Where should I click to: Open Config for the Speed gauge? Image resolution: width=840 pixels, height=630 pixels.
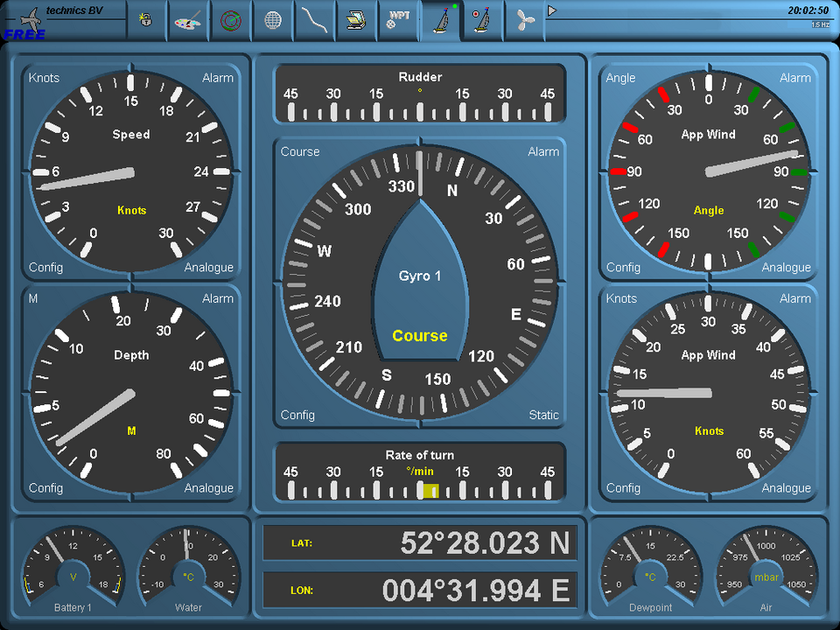pyautogui.click(x=45, y=268)
